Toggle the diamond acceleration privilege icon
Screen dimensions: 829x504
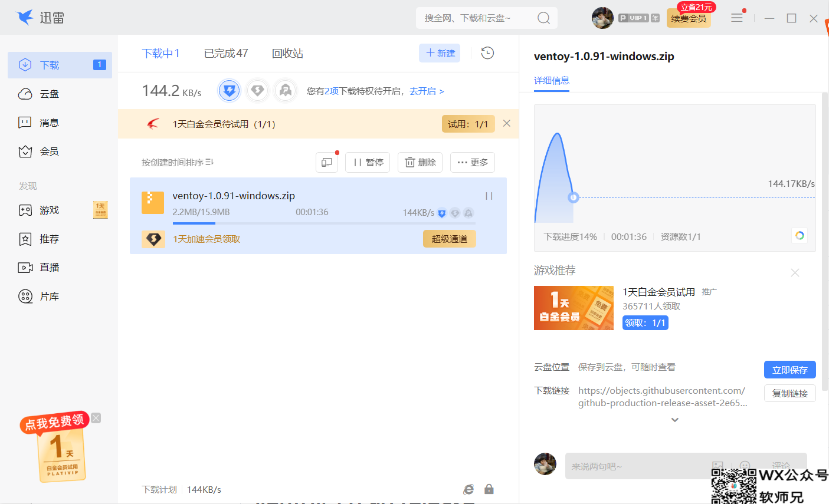(x=257, y=91)
